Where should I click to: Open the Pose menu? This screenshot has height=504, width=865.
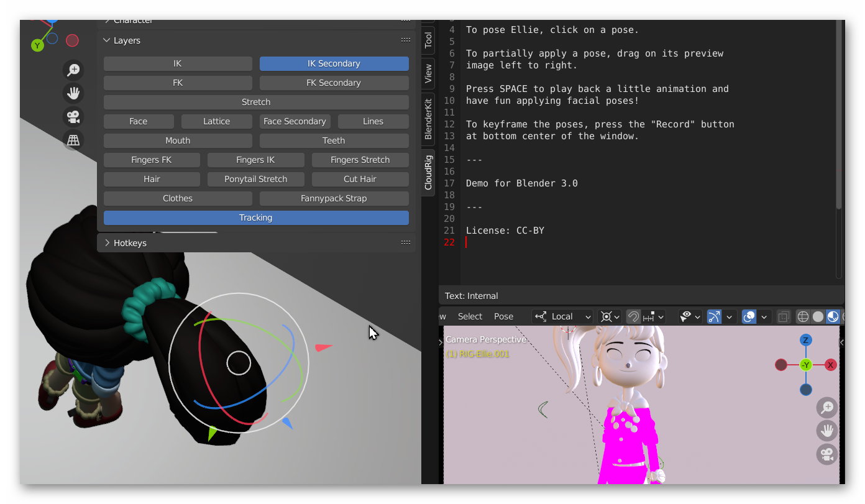coord(503,316)
